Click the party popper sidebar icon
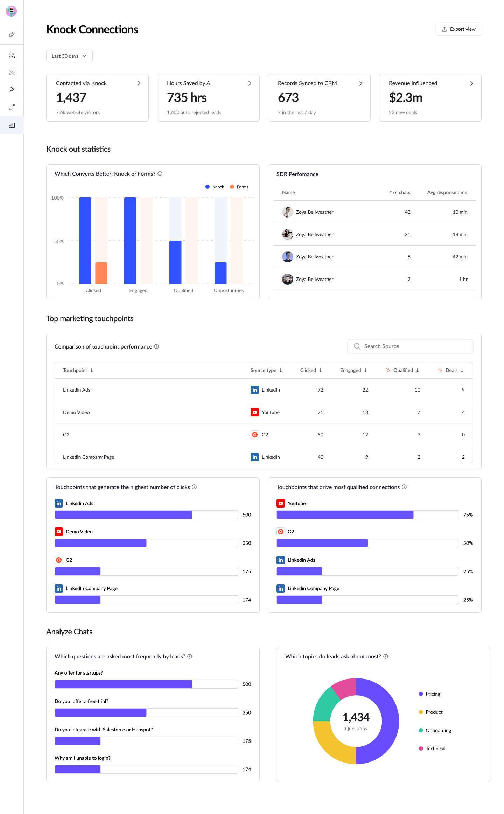This screenshot has width=504, height=814. [12, 72]
